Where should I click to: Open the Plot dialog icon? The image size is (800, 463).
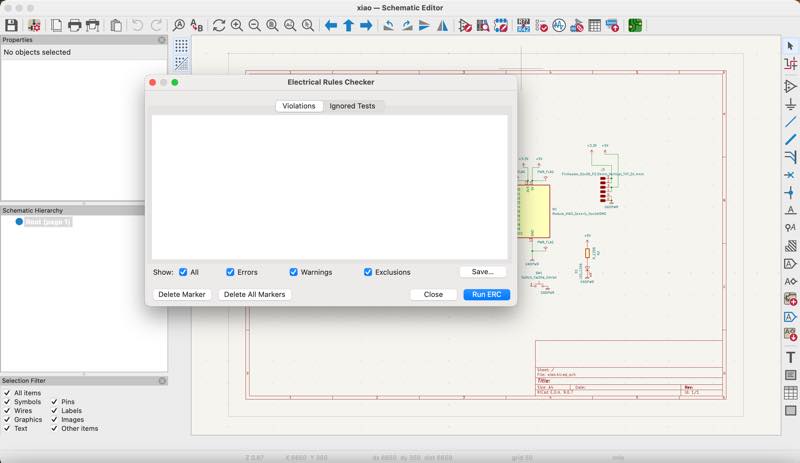coord(93,25)
